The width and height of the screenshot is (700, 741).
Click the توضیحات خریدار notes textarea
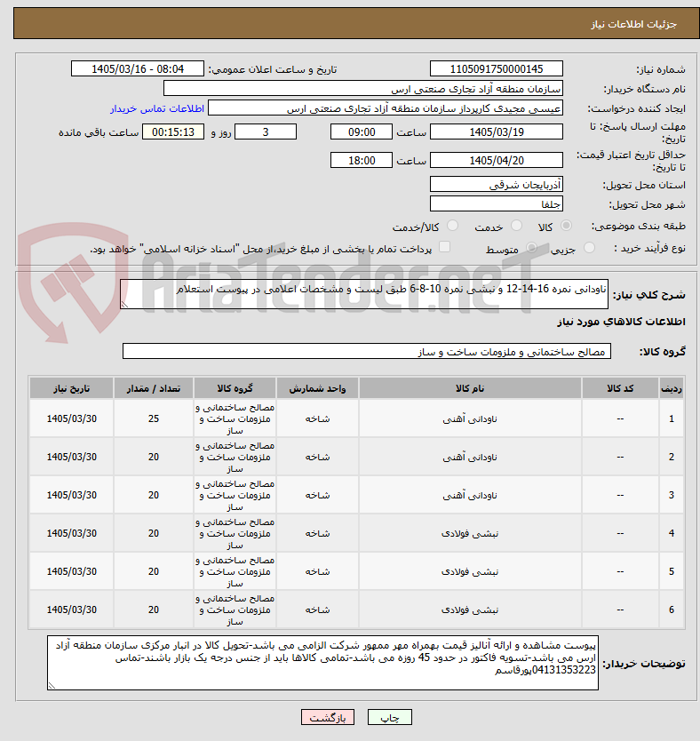pos(322,663)
